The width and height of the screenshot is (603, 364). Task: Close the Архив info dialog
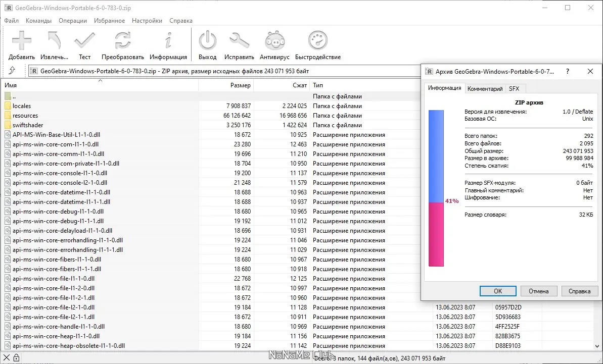click(590, 71)
